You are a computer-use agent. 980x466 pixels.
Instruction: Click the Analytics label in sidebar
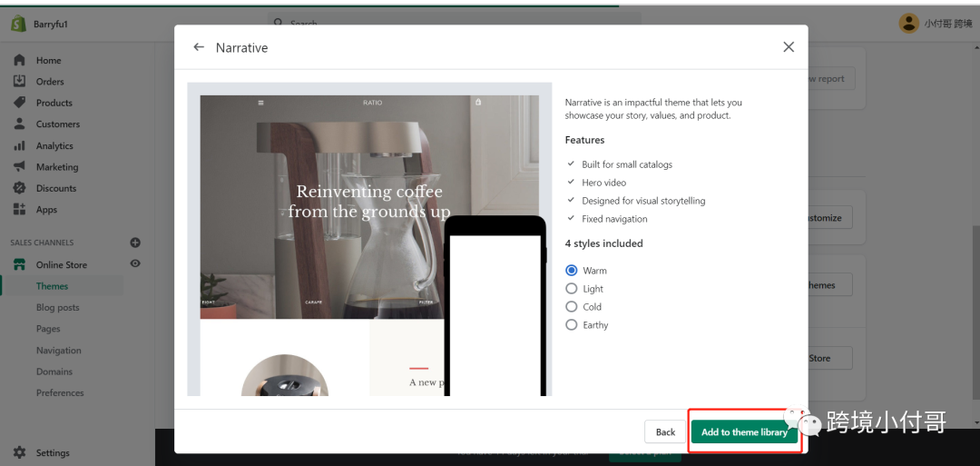click(54, 145)
